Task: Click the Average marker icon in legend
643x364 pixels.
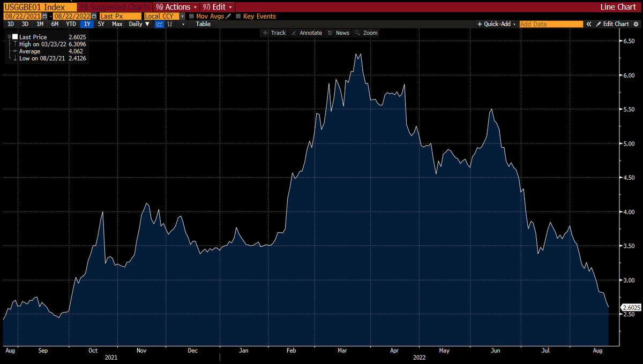Action: pyautogui.click(x=14, y=51)
